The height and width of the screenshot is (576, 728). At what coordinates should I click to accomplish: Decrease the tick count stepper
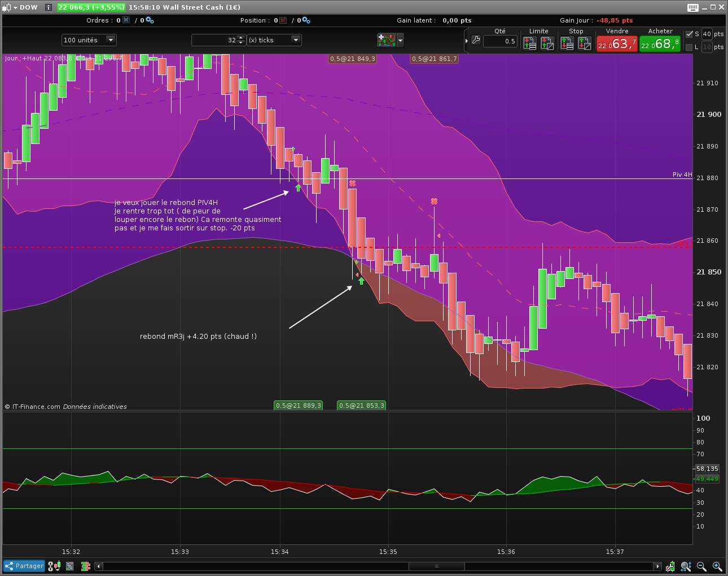[x=241, y=43]
